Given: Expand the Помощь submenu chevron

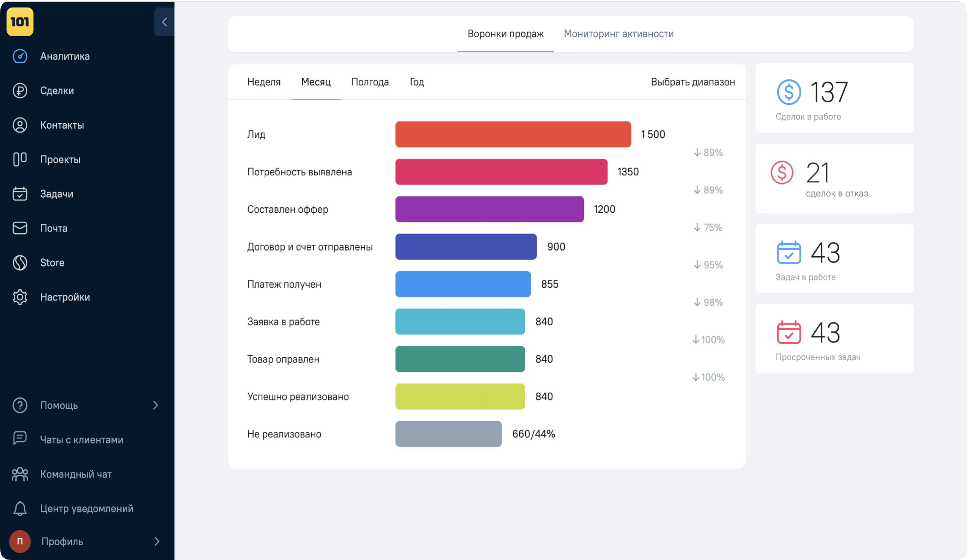Looking at the screenshot, I should coord(156,405).
